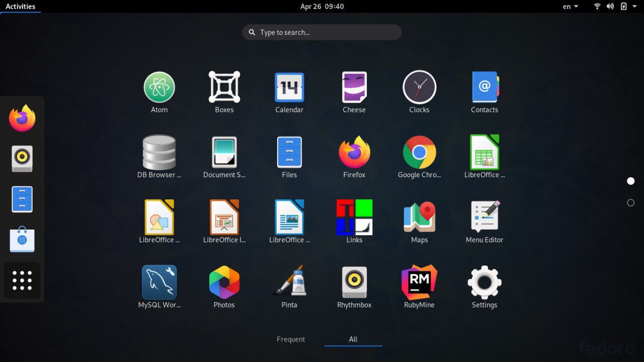Open the Clocks app
The width and height of the screenshot is (644, 362).
tap(419, 92)
